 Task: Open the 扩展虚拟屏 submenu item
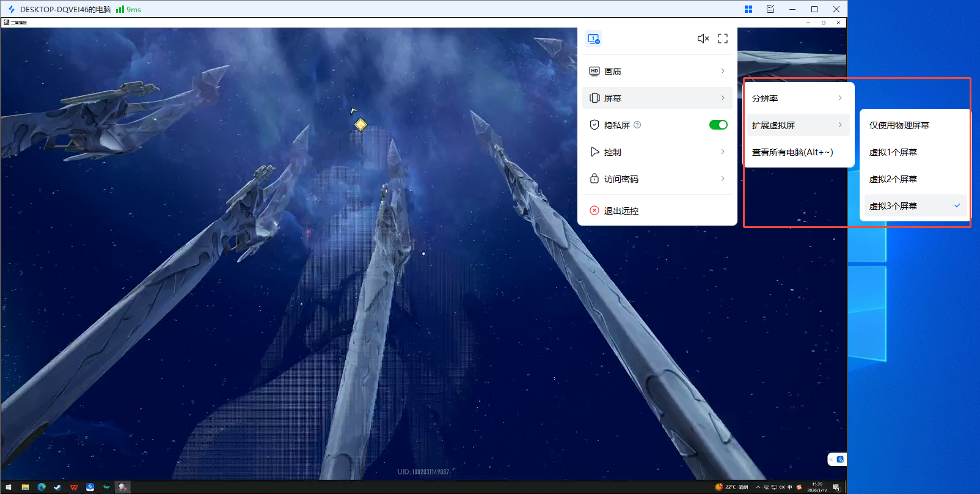pyautogui.click(x=798, y=125)
